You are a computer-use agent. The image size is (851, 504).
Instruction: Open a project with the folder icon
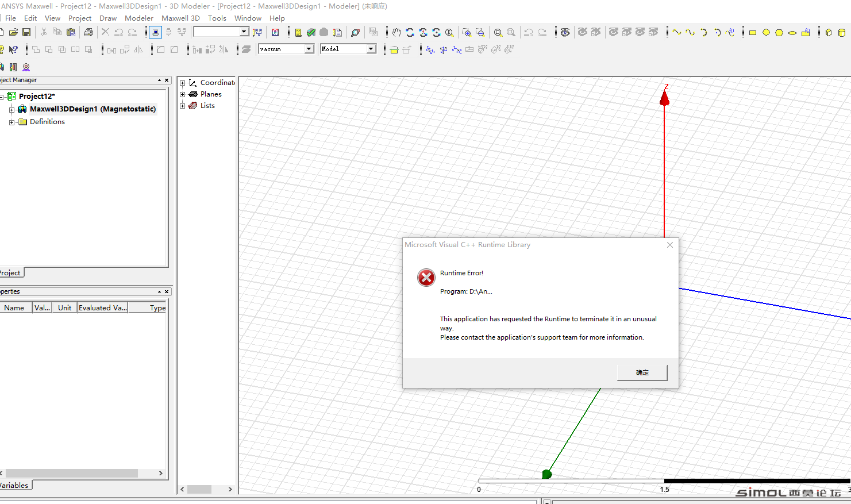[x=13, y=32]
